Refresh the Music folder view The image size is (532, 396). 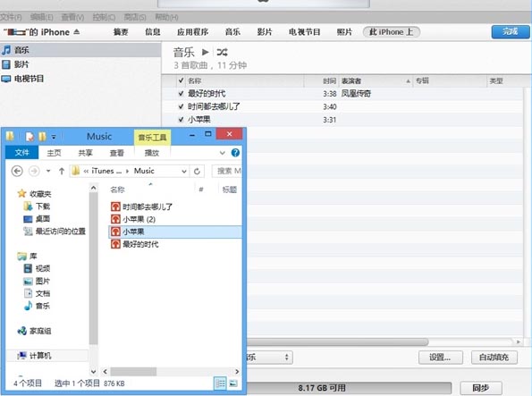click(197, 171)
